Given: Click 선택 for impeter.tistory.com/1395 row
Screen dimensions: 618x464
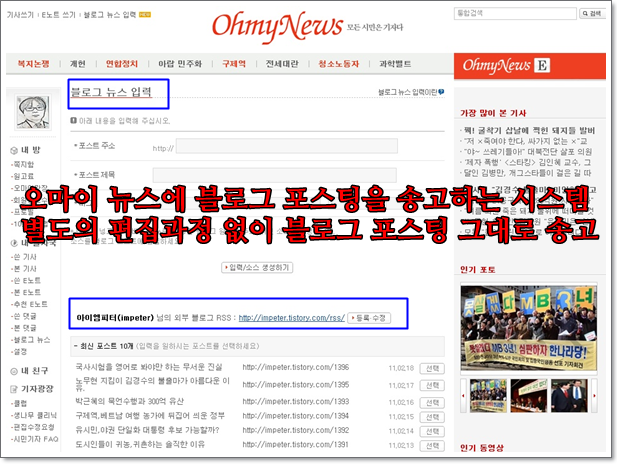Looking at the screenshot, I should (432, 385).
